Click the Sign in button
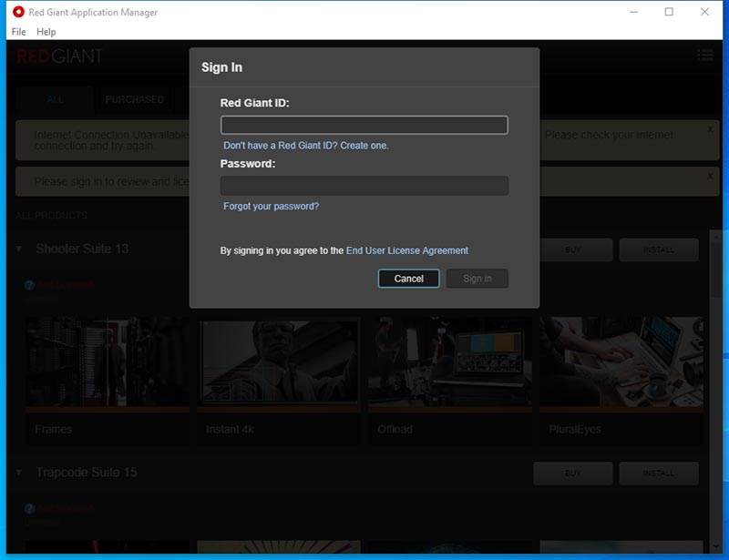The height and width of the screenshot is (560, 729). tap(477, 279)
